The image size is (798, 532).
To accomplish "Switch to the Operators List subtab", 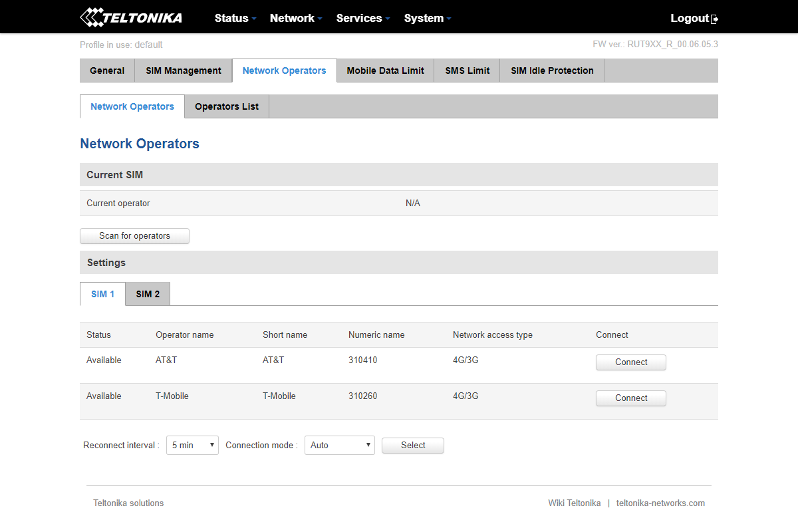I will [x=227, y=106].
